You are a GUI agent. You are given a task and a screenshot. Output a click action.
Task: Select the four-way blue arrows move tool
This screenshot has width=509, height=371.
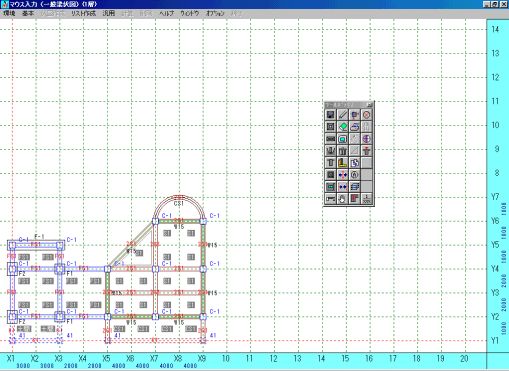click(x=342, y=175)
